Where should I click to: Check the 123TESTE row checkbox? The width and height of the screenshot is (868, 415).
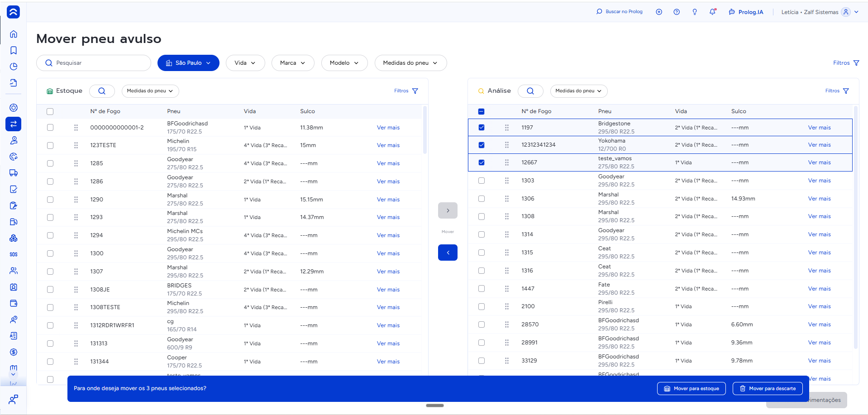[50, 145]
